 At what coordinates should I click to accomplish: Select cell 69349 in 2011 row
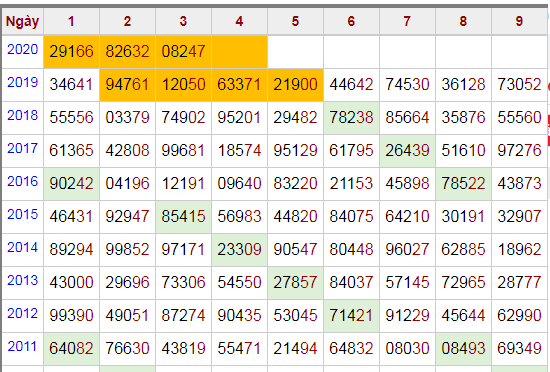[x=519, y=349]
